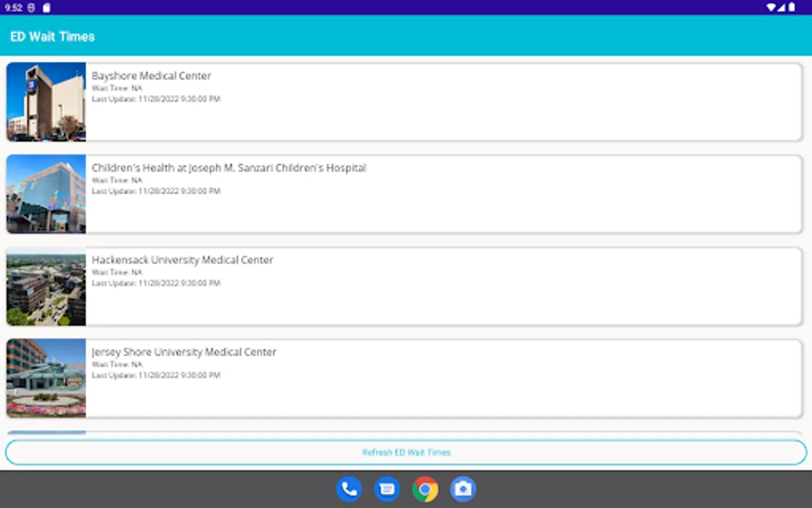Screen dimensions: 812x508
Task: Open the Bayshore Medical Center title
Action: [151, 76]
